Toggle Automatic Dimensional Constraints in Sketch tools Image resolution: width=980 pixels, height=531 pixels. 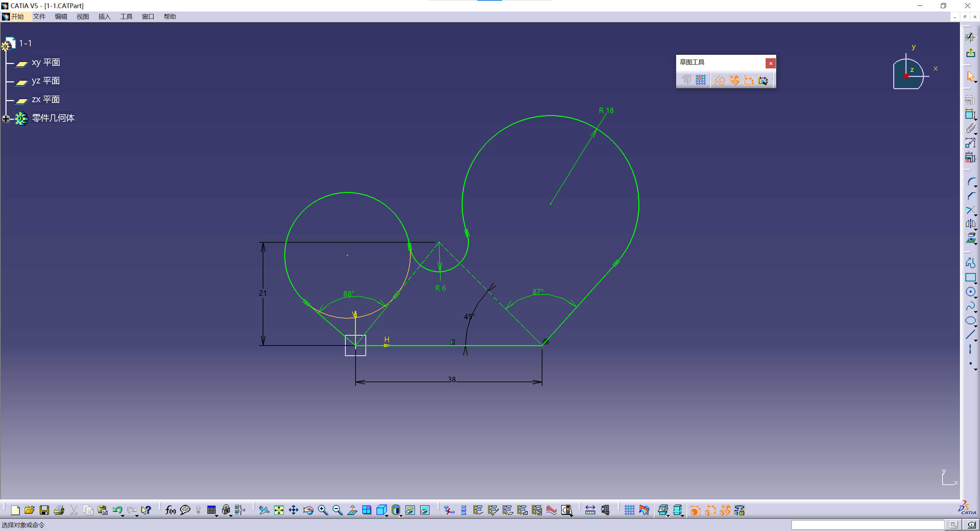coord(763,80)
